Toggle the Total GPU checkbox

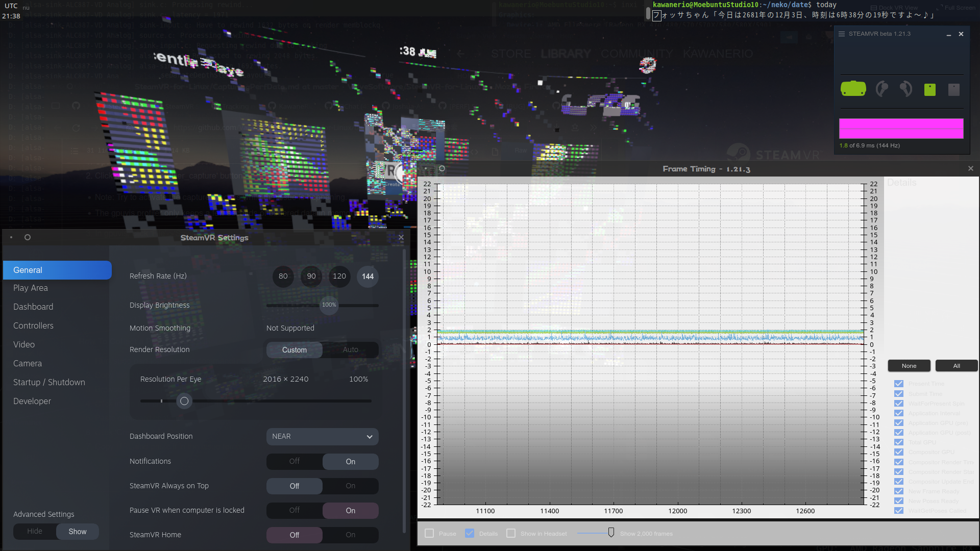899,442
